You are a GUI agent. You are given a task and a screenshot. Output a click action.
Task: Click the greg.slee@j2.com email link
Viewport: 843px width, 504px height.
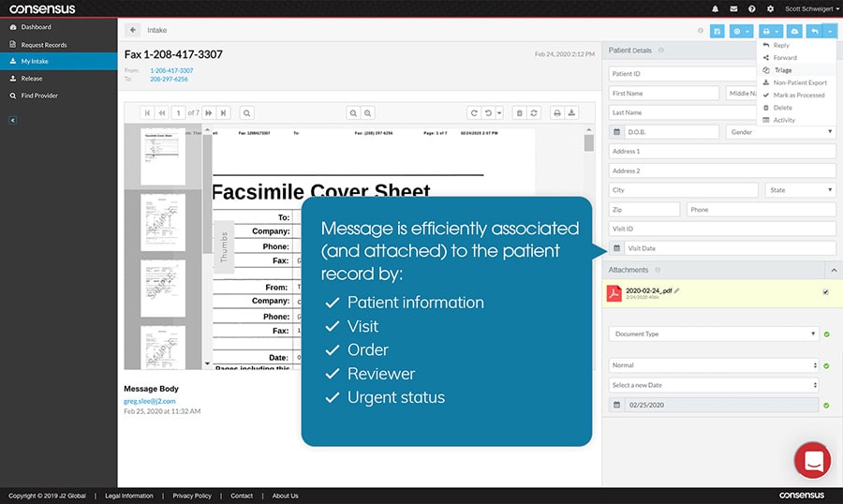pyautogui.click(x=150, y=401)
